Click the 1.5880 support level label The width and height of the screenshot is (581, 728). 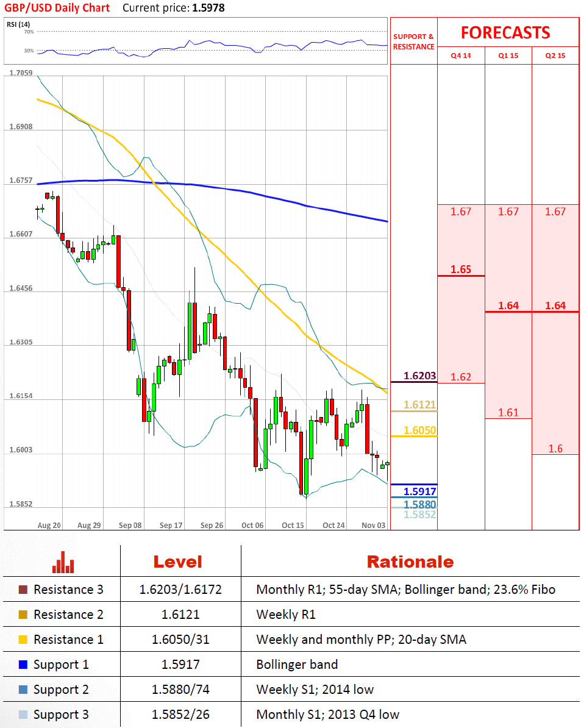419,504
